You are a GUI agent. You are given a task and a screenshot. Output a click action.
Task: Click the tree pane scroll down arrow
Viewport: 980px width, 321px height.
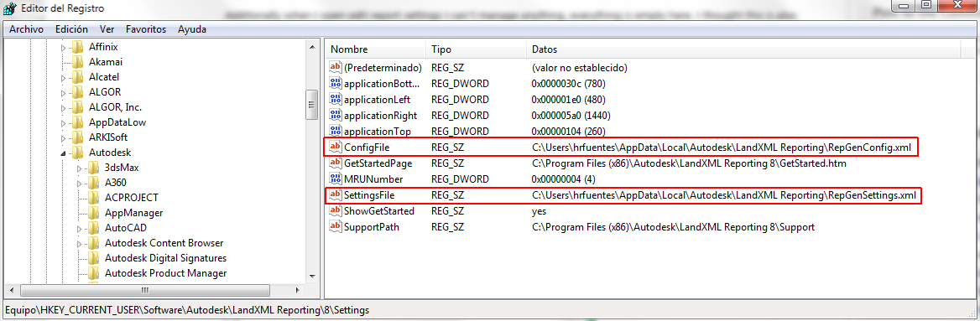coord(312,276)
